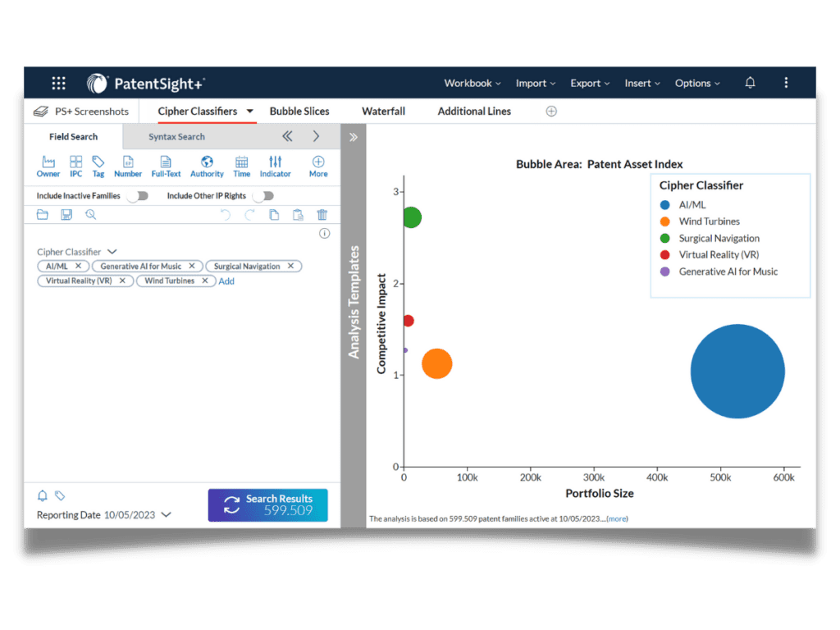Click the notifications bell in header
The width and height of the screenshot is (840, 630).
tap(750, 83)
